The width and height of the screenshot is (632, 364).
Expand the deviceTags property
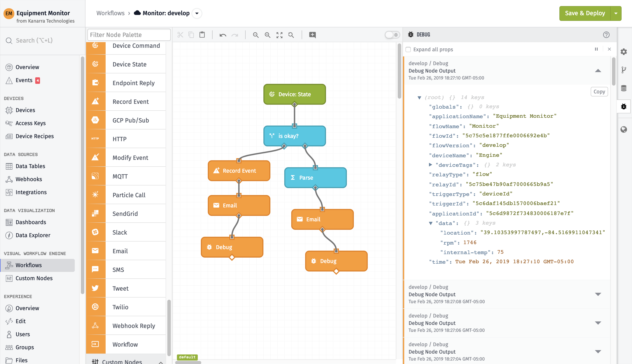(430, 165)
